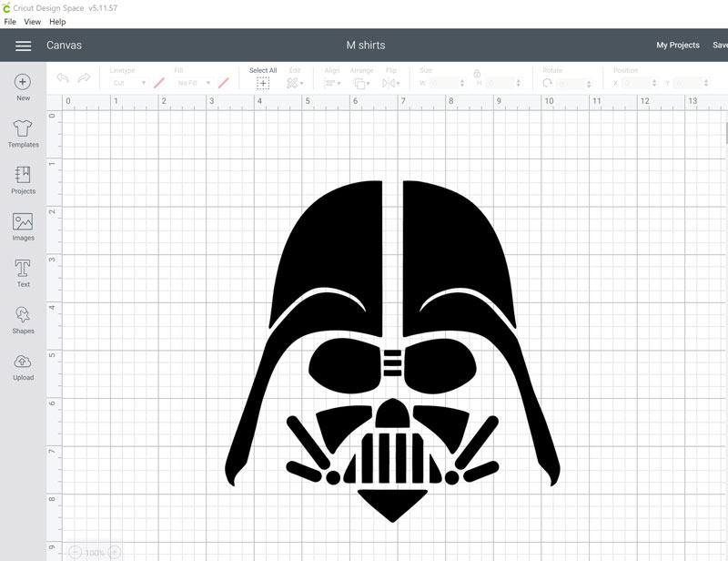Click the Cricut logo in title bar

6,7
